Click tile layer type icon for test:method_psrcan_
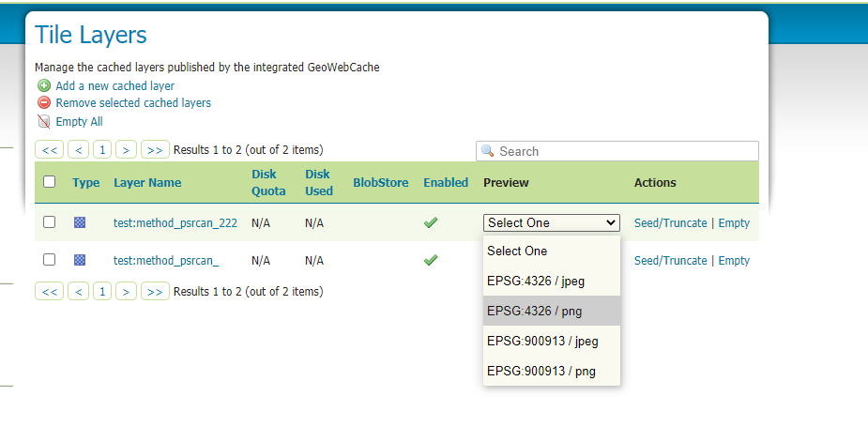868x442 pixels. pyautogui.click(x=80, y=260)
